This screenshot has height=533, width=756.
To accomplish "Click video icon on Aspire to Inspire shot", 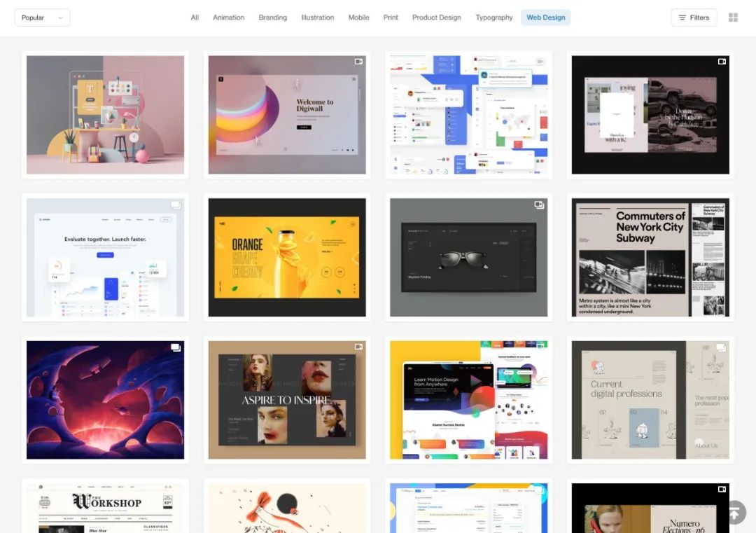I will 358,347.
